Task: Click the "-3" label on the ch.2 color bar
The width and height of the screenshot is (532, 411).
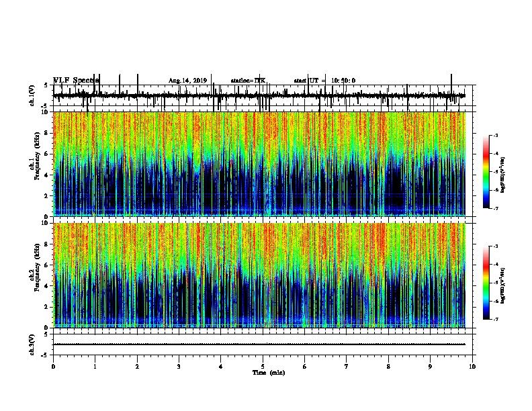Action: tap(495, 246)
